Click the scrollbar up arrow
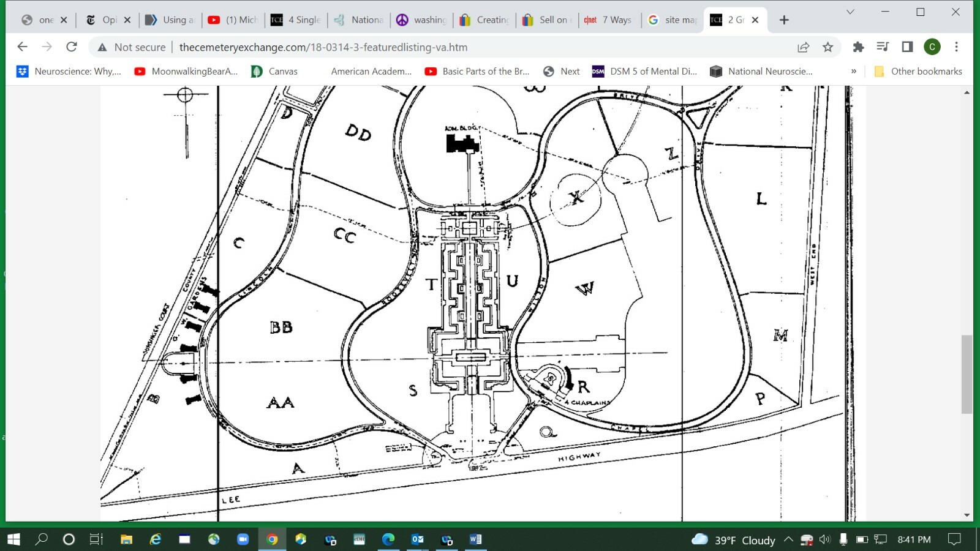980x551 pixels. (967, 92)
